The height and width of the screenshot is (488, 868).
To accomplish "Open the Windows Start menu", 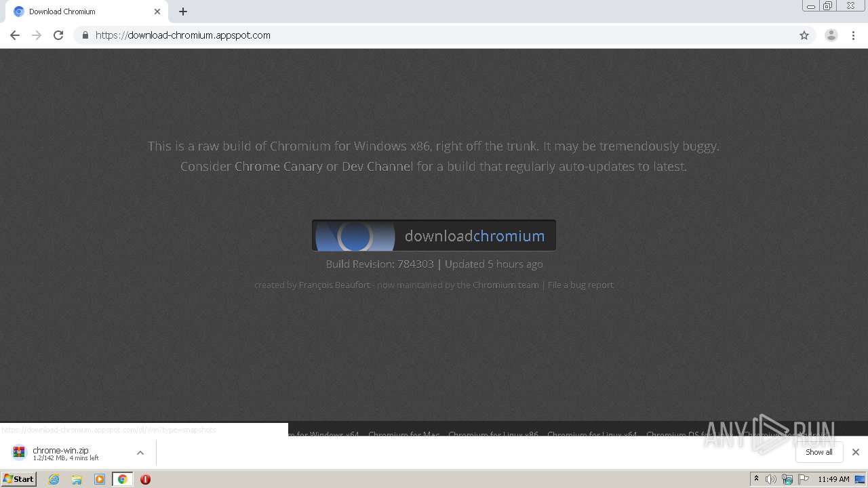I will pyautogui.click(x=19, y=479).
